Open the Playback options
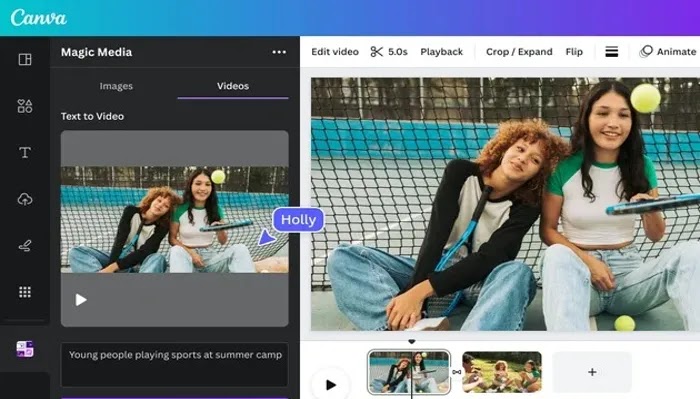This screenshot has height=399, width=700. pyautogui.click(x=442, y=52)
